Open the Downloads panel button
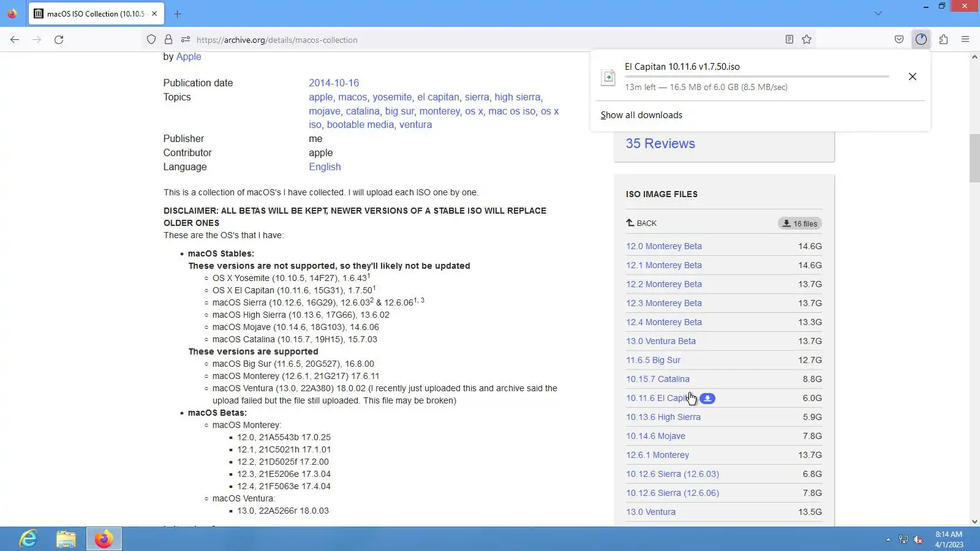Screen dimensions: 980x551 [x=921, y=40]
